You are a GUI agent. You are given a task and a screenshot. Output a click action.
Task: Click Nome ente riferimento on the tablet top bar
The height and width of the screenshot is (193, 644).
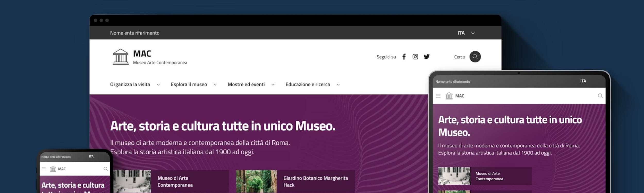pyautogui.click(x=453, y=82)
